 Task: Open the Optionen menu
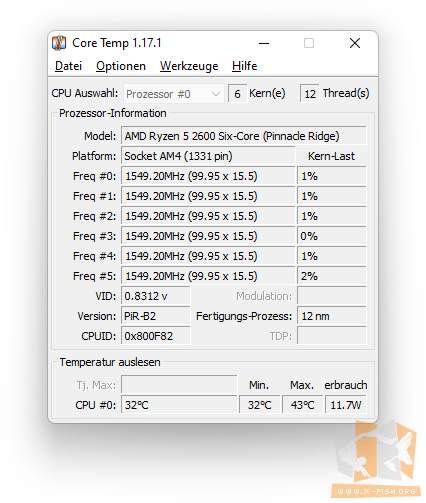[x=121, y=66]
